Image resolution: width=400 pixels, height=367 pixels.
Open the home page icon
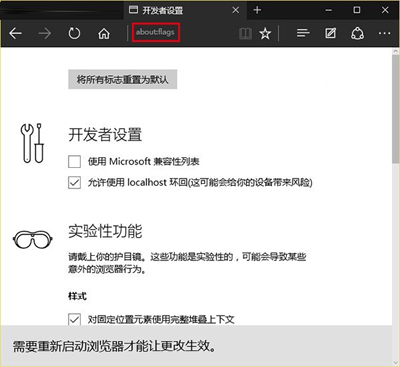coord(104,33)
